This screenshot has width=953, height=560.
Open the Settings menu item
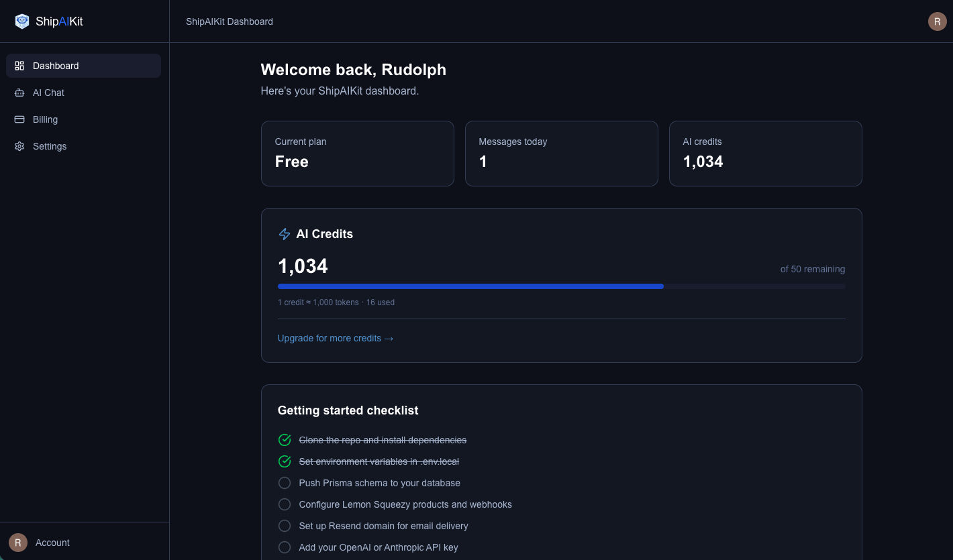(83, 146)
